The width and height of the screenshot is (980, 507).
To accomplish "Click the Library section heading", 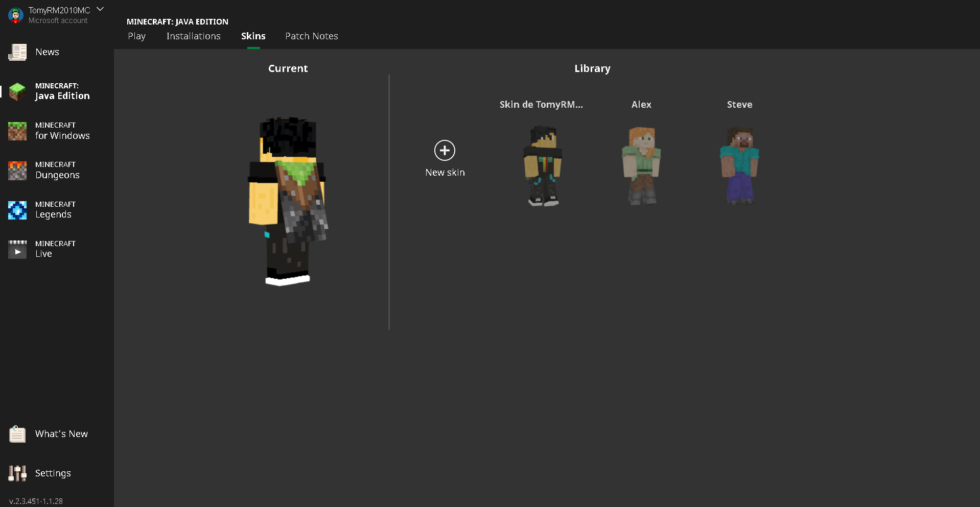I will pos(592,68).
